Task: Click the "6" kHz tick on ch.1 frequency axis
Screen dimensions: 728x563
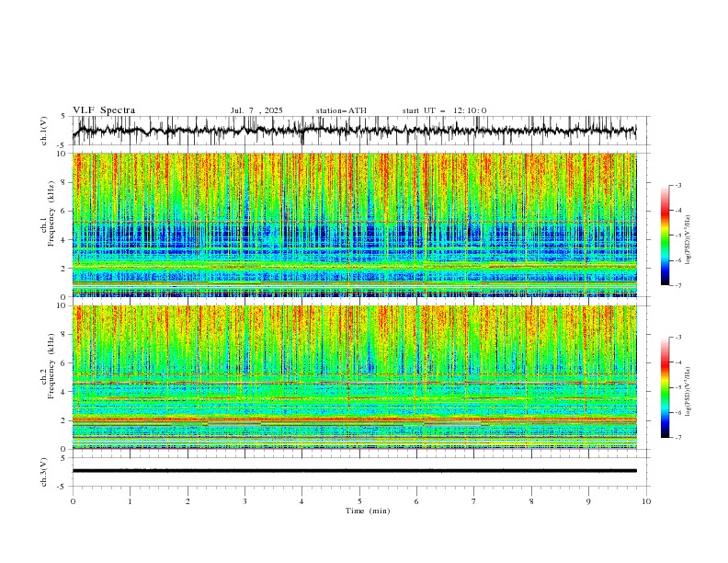Action: [x=64, y=211]
